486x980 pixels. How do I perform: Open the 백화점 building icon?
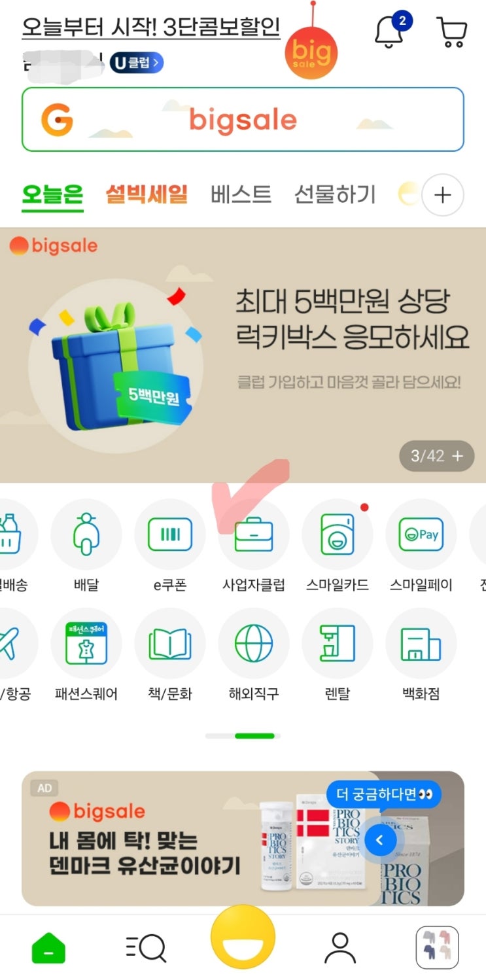tap(421, 643)
